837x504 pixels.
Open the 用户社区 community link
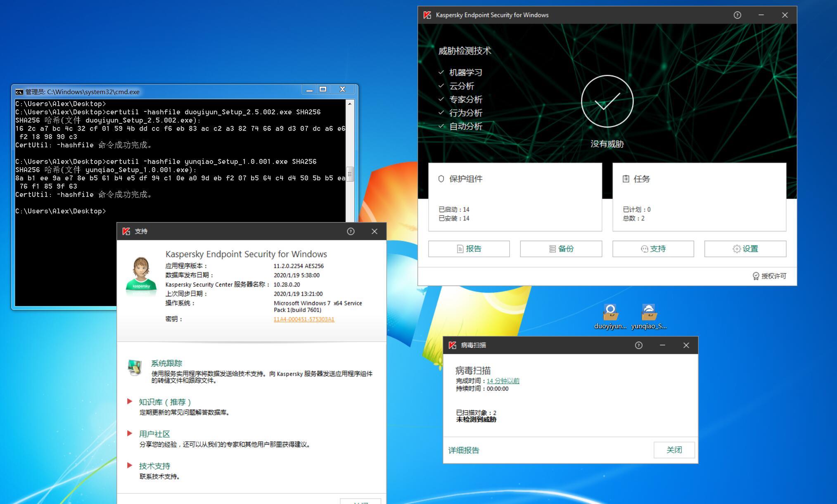click(x=154, y=434)
